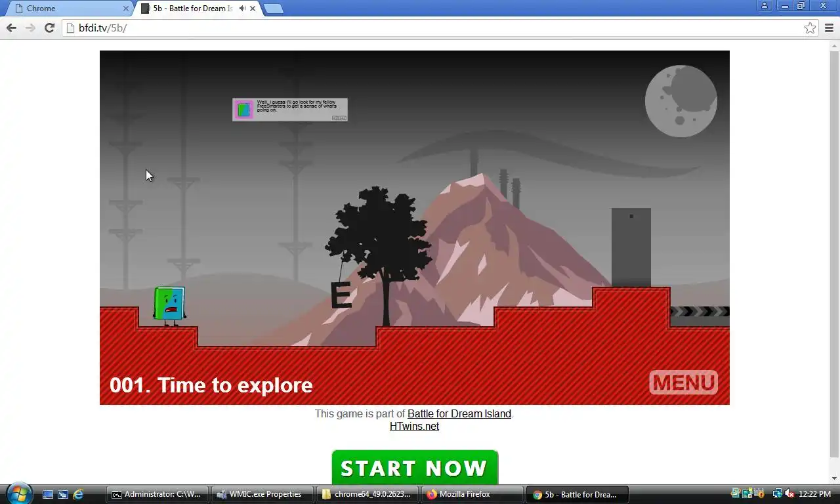Click the dialogue box with Book's speech
Viewport: 840px width, 504px height.
tap(289, 110)
